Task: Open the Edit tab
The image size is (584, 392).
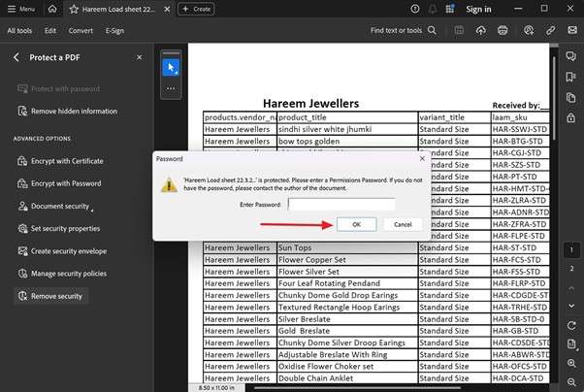Action: 50,30
